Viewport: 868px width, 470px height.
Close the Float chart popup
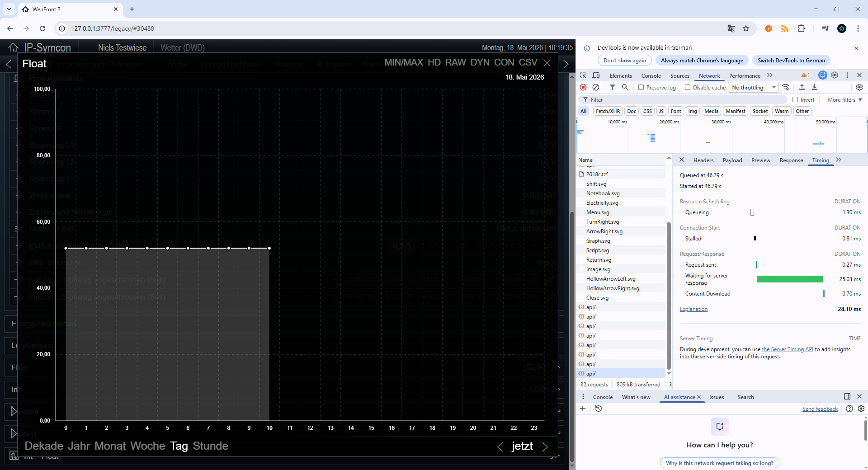[x=547, y=63]
